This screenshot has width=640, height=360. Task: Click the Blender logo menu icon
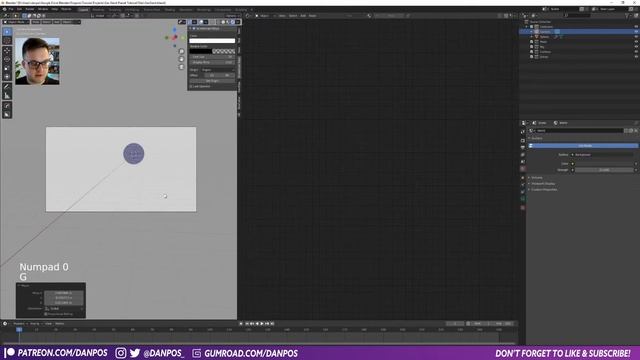(4, 9)
